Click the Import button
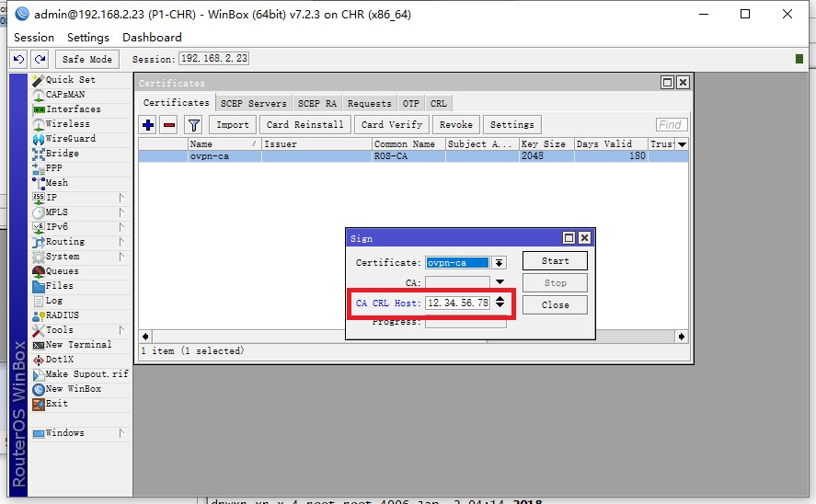The height and width of the screenshot is (504, 816). [232, 125]
